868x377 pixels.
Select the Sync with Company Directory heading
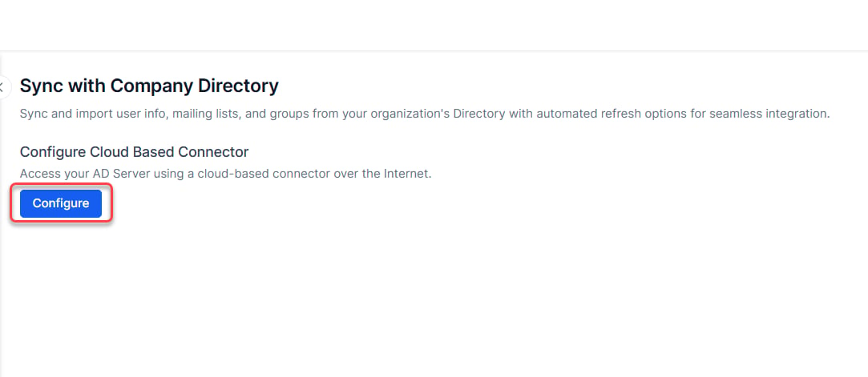149,86
